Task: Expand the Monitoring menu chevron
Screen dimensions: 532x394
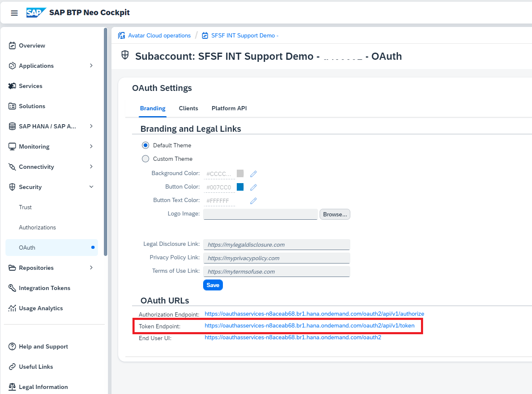Action: pyautogui.click(x=91, y=146)
